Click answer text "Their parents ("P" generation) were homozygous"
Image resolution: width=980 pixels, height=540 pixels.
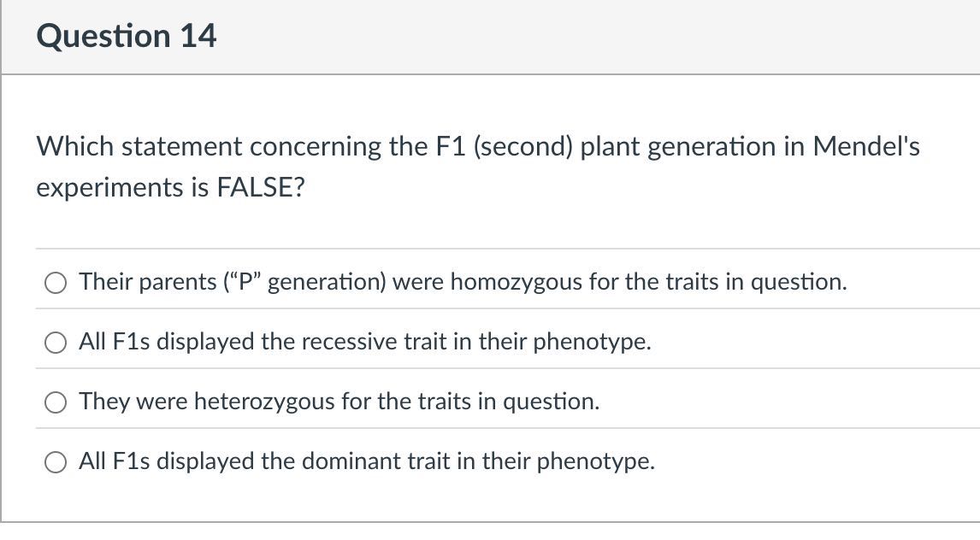330,282
